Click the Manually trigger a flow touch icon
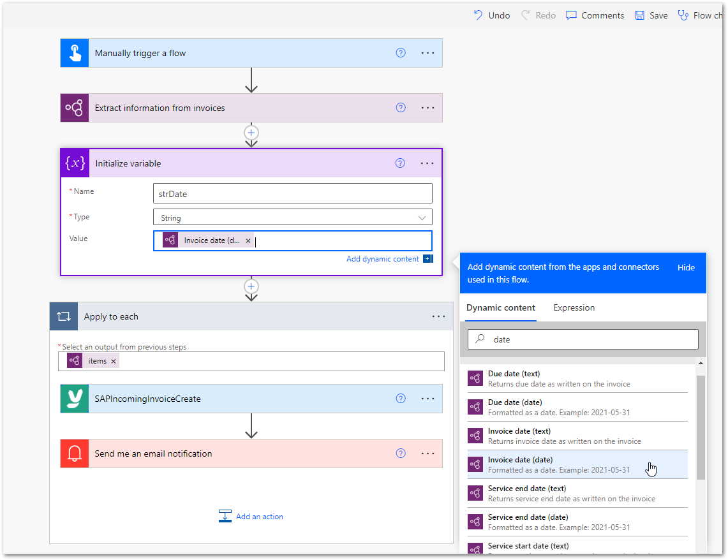 click(x=75, y=53)
